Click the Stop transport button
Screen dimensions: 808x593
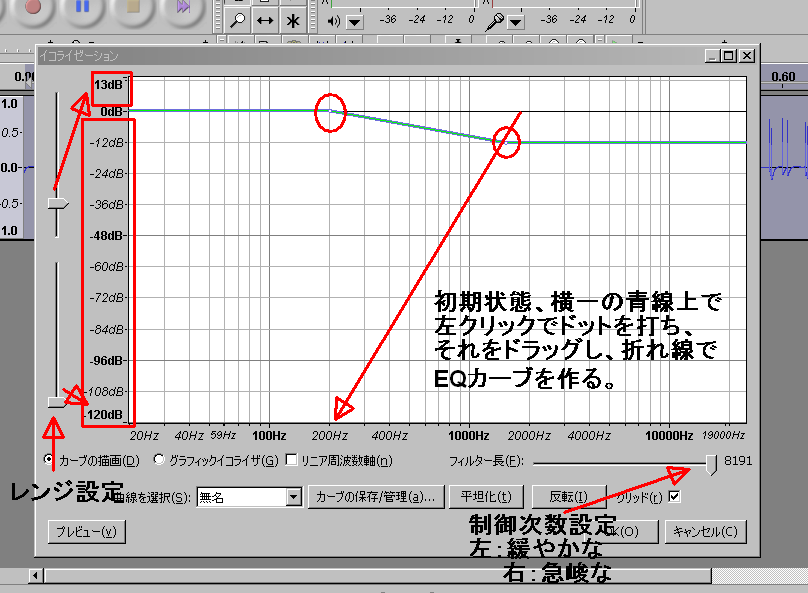tap(133, 7)
